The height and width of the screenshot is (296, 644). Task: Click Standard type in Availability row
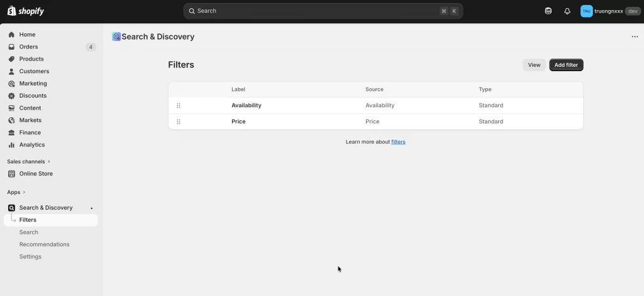491,106
